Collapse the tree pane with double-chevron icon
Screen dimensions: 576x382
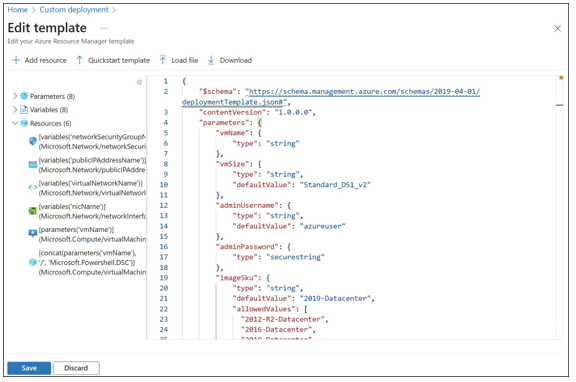click(x=140, y=82)
